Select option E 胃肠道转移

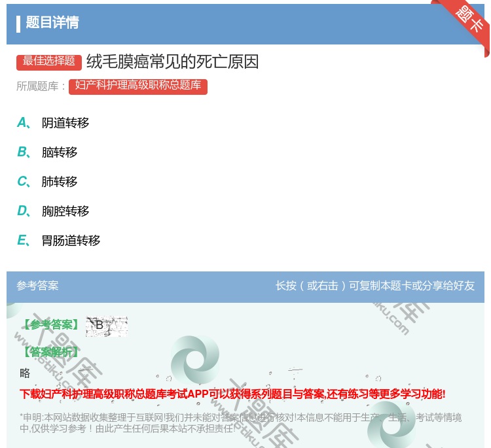coord(58,240)
